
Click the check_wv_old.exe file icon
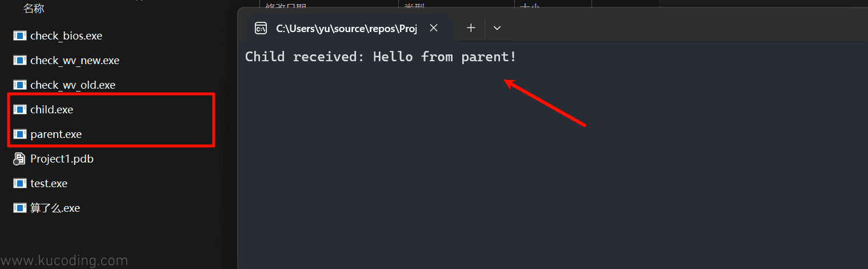[x=20, y=85]
